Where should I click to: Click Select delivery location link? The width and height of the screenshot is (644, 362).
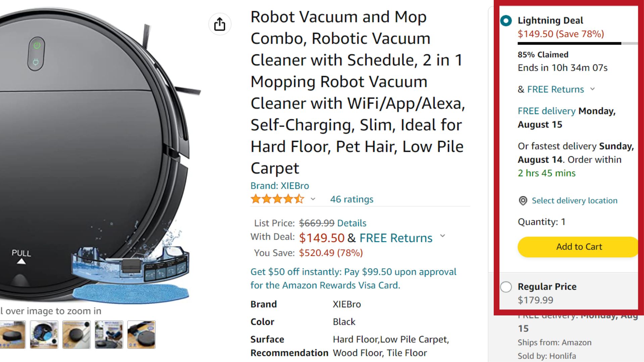tap(574, 201)
